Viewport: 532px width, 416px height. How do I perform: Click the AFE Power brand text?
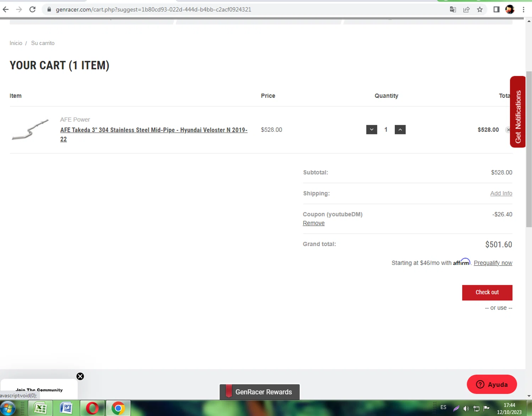(75, 120)
